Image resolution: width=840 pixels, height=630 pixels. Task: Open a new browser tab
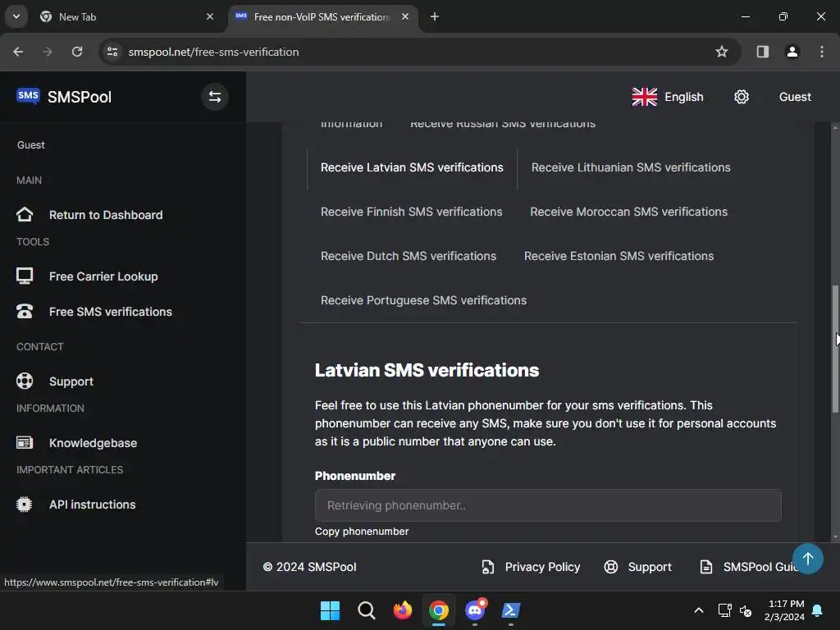tap(435, 16)
